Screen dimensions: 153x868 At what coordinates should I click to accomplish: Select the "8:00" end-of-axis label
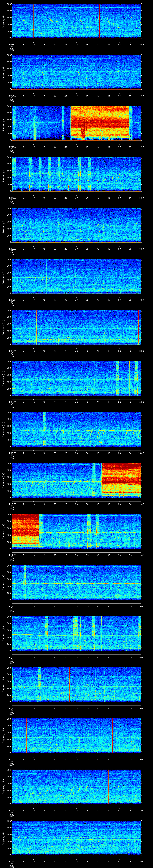141,351
